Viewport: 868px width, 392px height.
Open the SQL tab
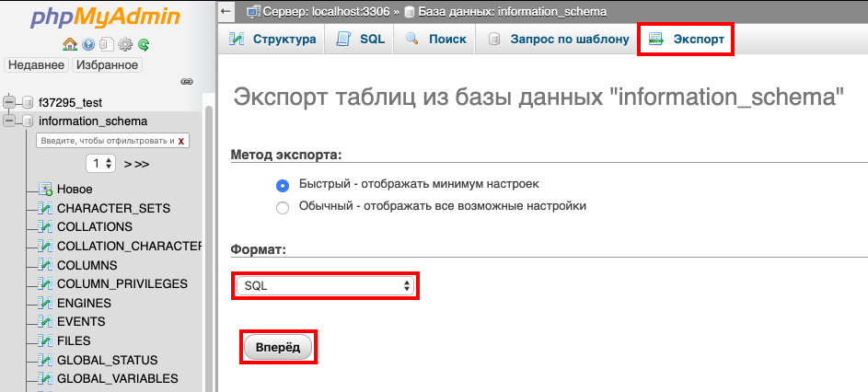[x=361, y=40]
